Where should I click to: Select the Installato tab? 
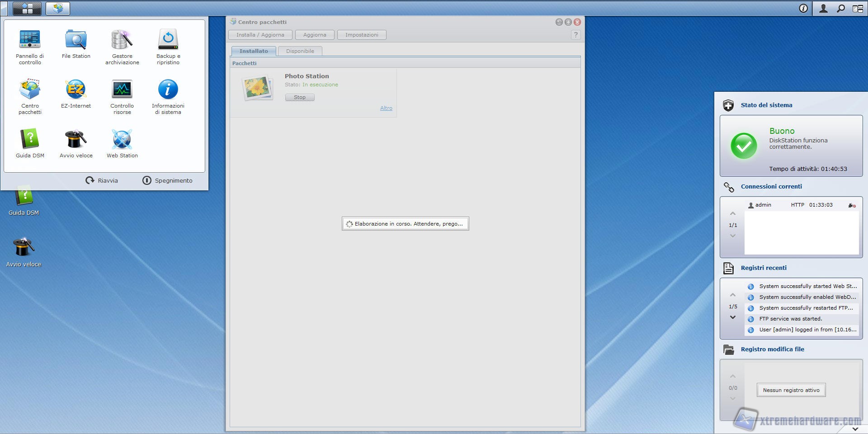click(x=254, y=51)
